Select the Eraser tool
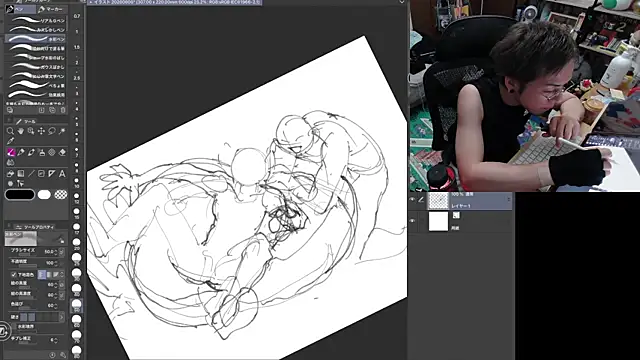 [x=62, y=152]
